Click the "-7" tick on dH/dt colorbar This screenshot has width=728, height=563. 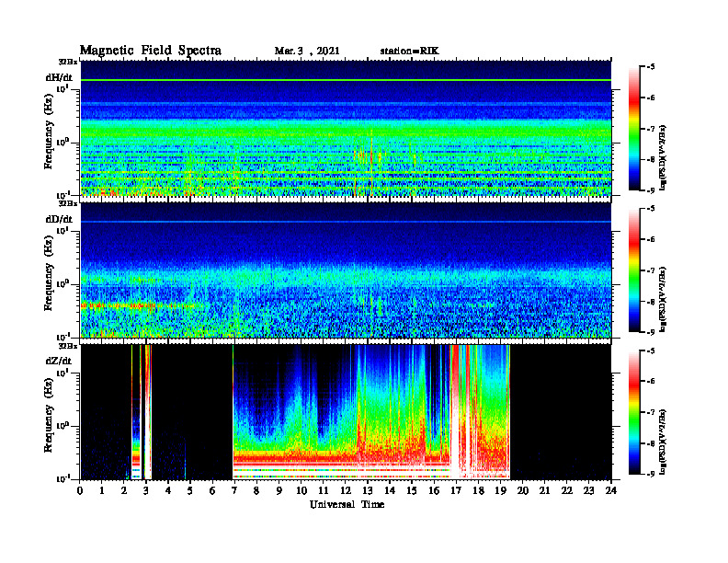point(649,129)
